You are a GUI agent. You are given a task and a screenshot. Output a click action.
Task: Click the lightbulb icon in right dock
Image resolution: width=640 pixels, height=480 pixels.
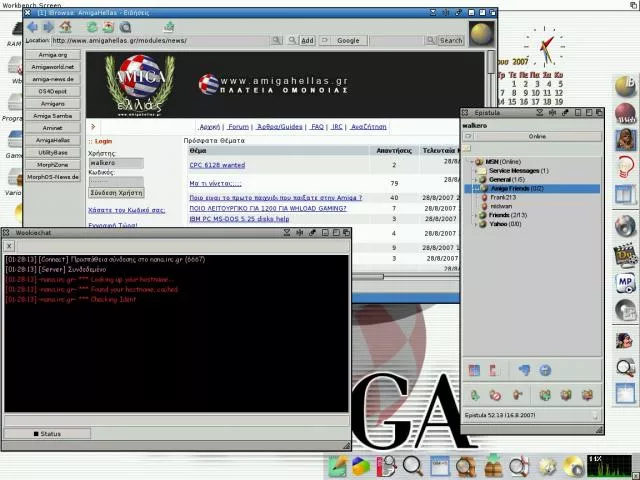626,166
